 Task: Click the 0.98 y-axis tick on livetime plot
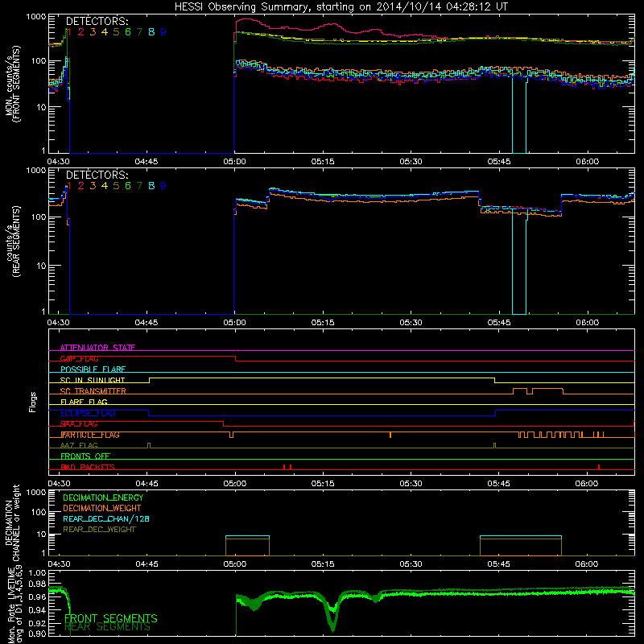point(37,584)
